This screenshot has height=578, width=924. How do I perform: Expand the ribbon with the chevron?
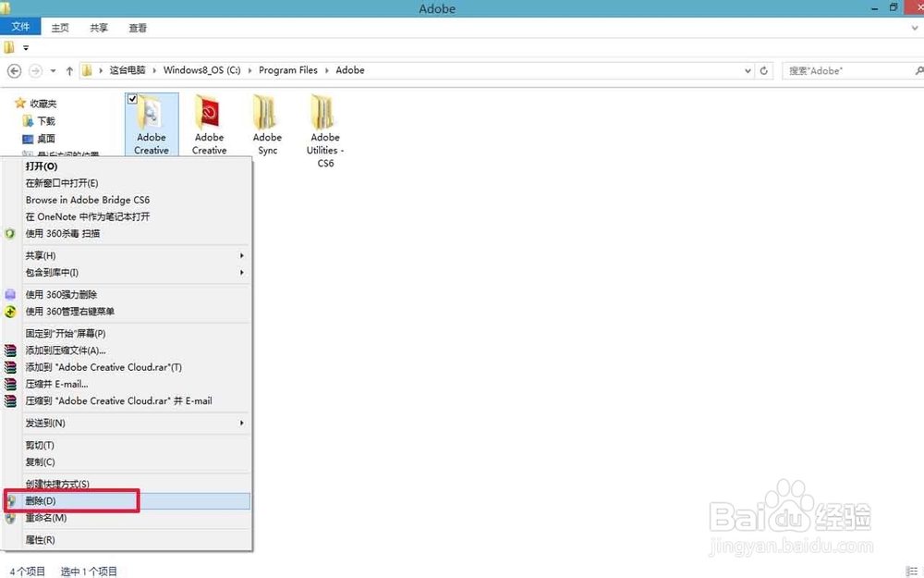[x=915, y=28]
